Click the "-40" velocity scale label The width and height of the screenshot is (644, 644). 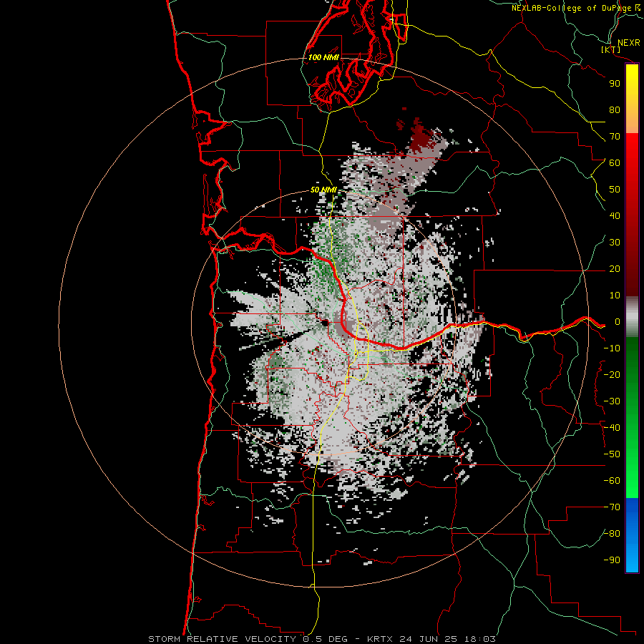tap(612, 428)
